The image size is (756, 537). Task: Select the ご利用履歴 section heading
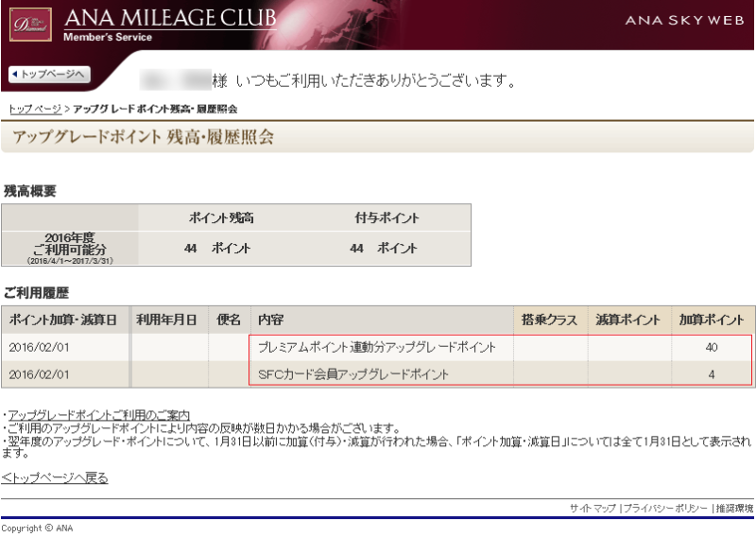pos(36,293)
